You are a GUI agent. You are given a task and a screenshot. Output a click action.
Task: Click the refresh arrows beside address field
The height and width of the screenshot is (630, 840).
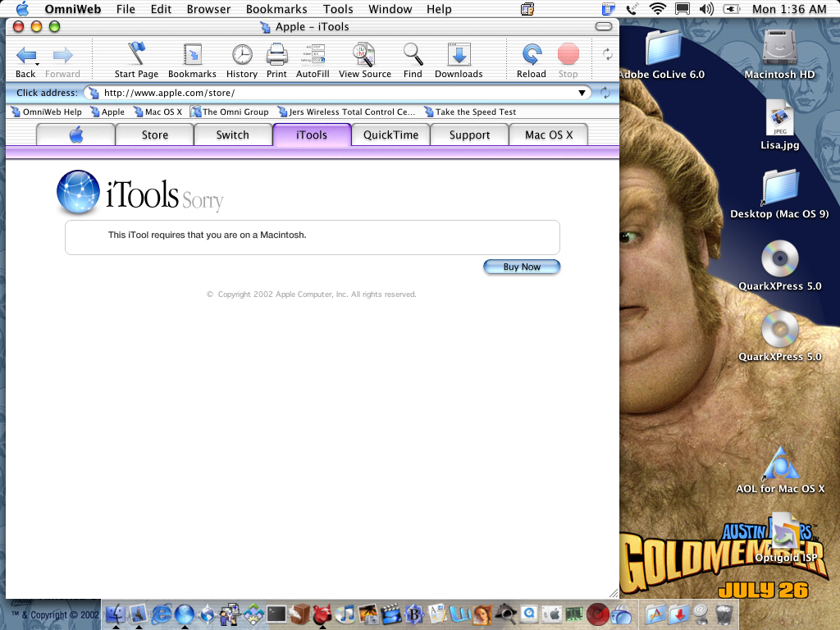[605, 93]
